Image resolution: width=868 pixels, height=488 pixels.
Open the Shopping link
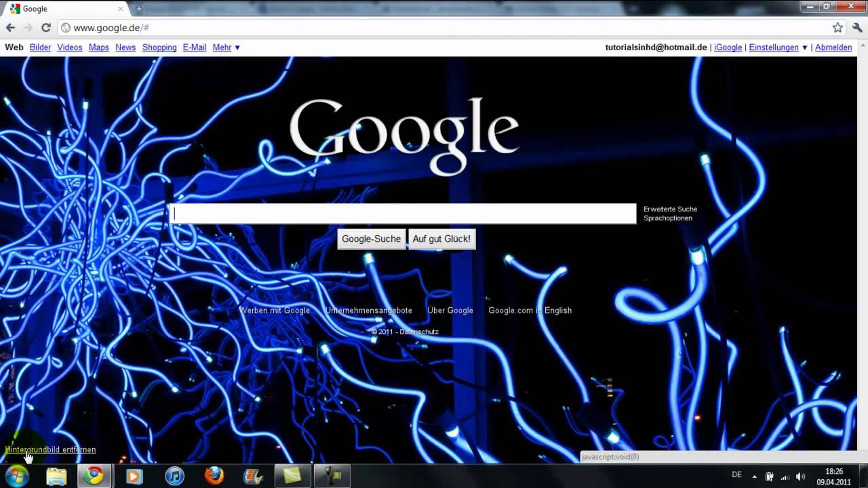click(159, 47)
